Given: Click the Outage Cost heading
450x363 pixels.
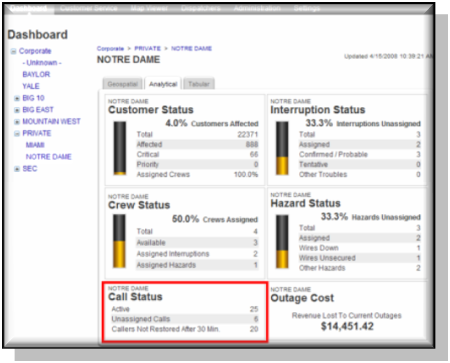Looking at the screenshot, I should point(302,298).
